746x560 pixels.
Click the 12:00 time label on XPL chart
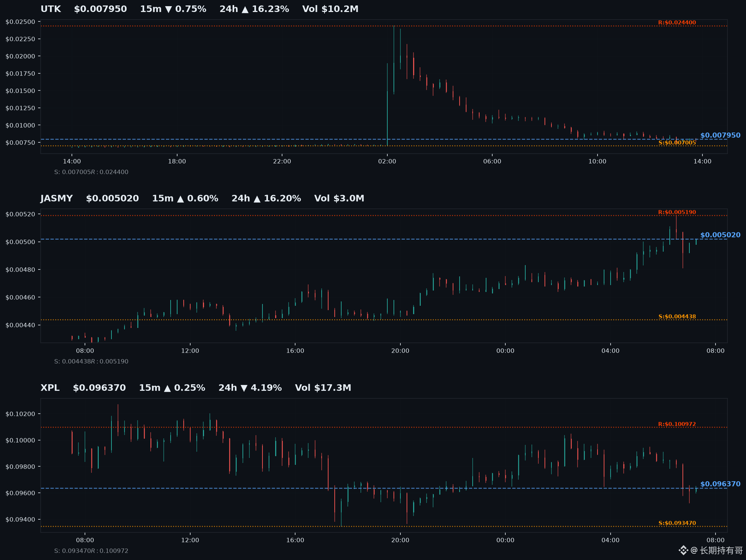190,540
